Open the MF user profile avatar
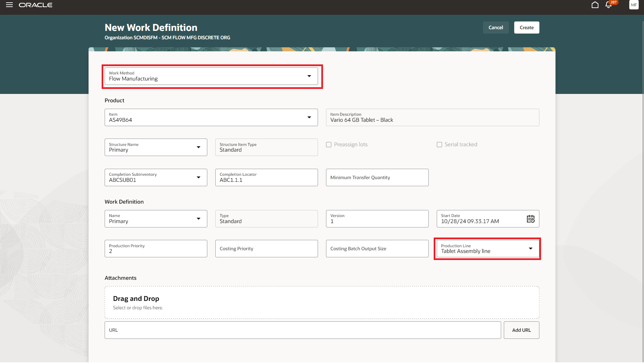Viewport: 644px width, 364px height. [634, 5]
